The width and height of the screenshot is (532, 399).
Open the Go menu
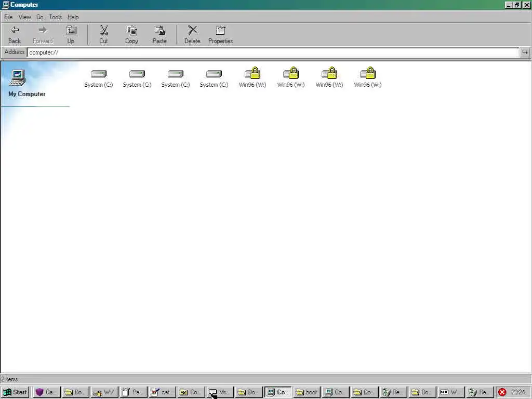[39, 17]
